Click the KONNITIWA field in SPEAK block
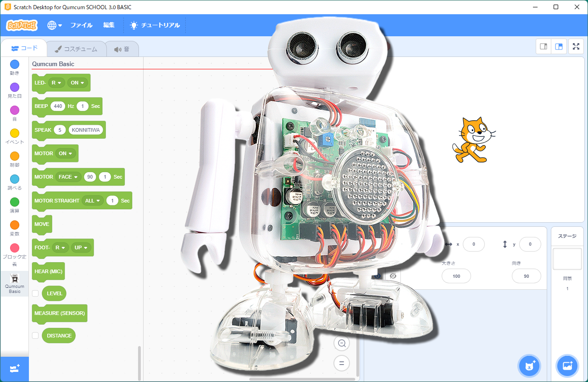This screenshot has width=588, height=382. tap(86, 130)
